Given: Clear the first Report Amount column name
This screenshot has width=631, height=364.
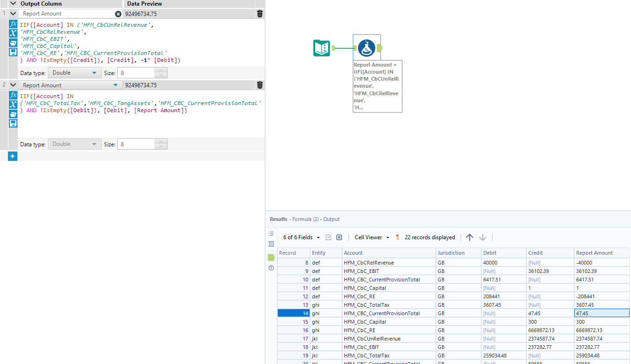Looking at the screenshot, I should [118, 14].
